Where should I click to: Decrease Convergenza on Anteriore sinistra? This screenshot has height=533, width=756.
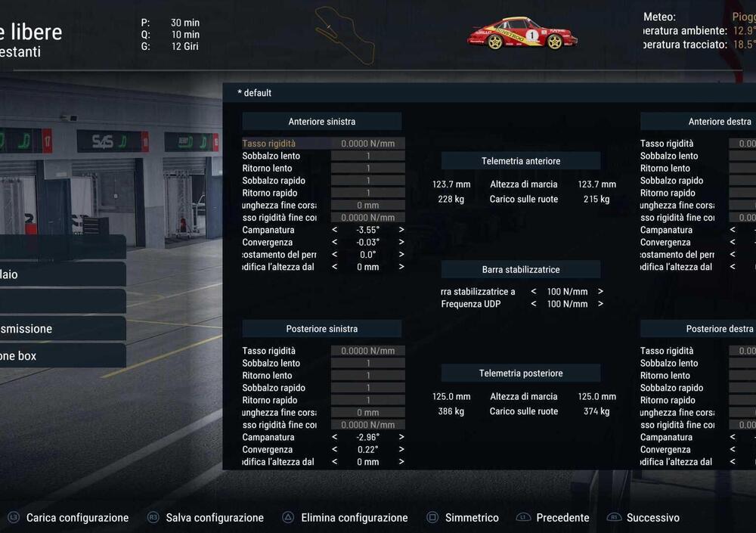click(335, 243)
